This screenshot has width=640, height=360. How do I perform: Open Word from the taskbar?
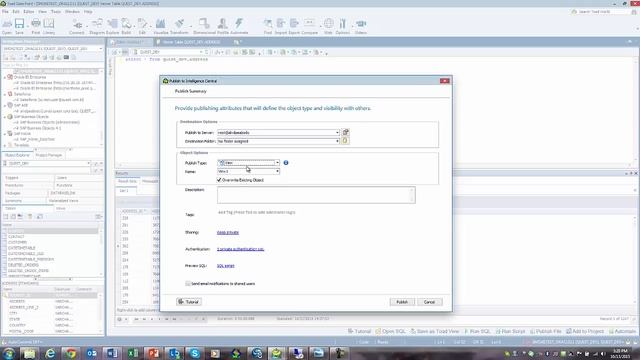click(x=112, y=353)
